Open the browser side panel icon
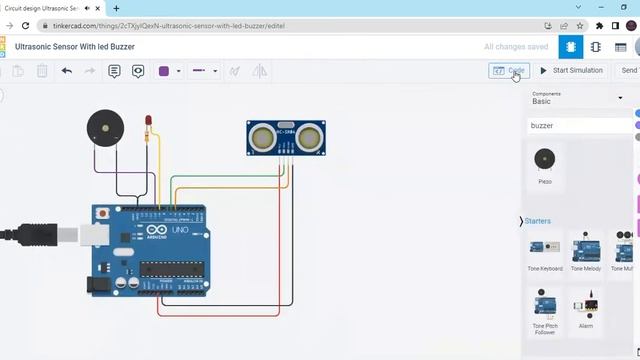 click(615, 26)
